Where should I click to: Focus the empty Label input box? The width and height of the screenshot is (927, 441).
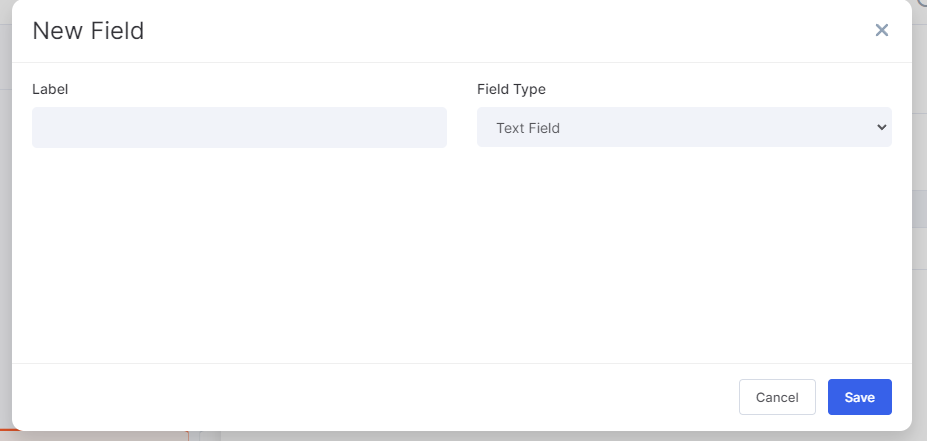click(x=239, y=127)
